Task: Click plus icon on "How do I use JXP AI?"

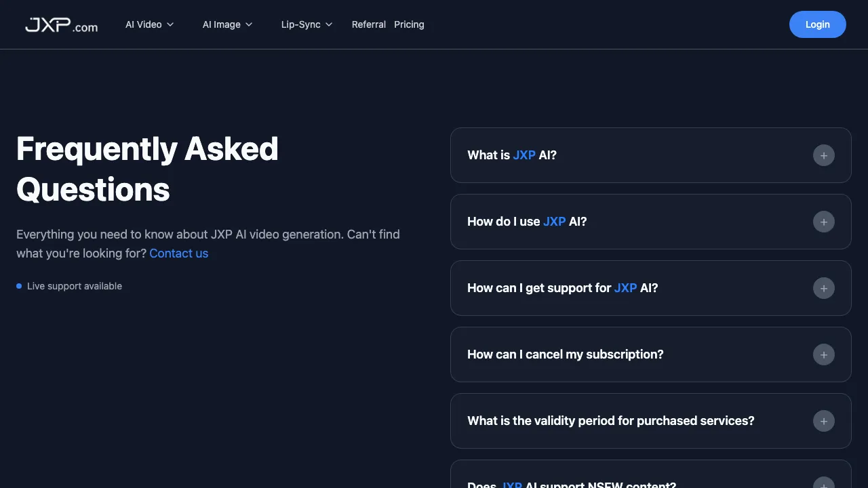Action: tap(823, 222)
